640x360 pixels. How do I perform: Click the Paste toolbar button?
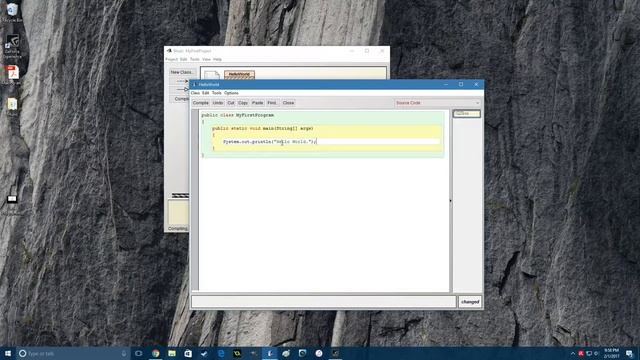pyautogui.click(x=258, y=103)
